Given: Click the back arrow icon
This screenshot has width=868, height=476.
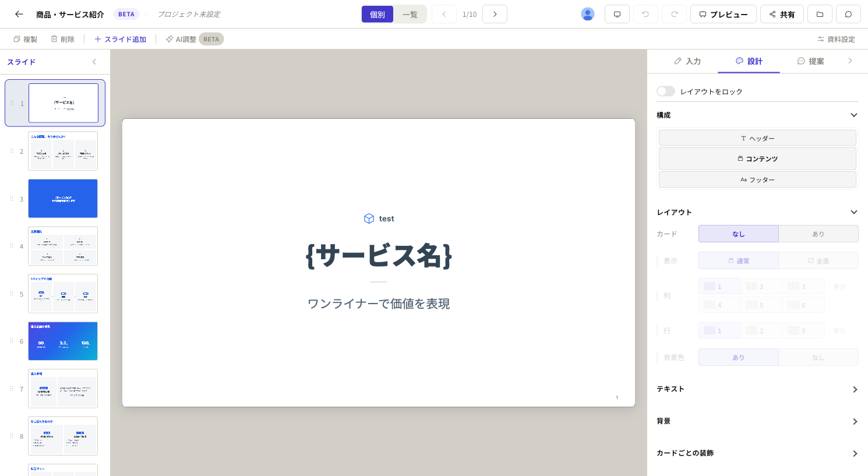Looking at the screenshot, I should tap(19, 14).
